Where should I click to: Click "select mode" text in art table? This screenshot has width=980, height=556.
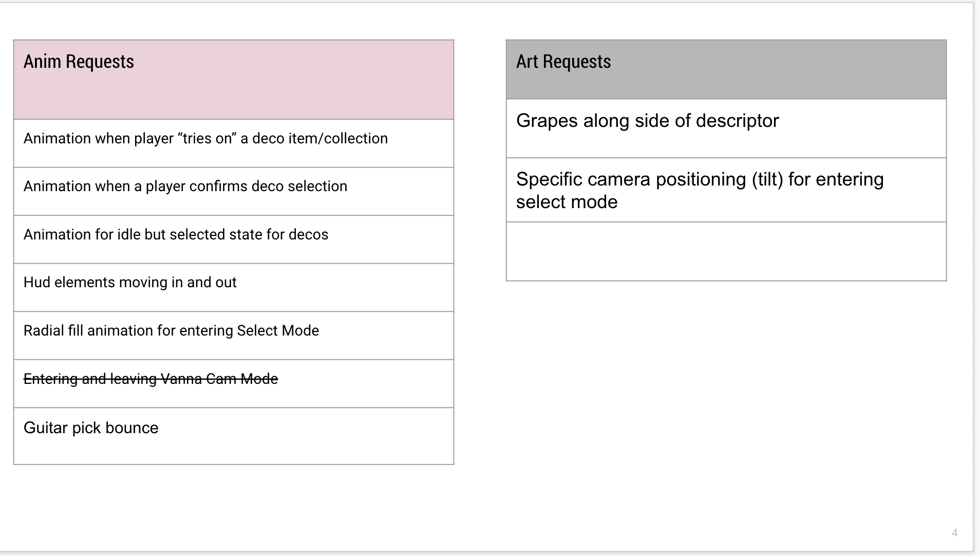point(567,202)
